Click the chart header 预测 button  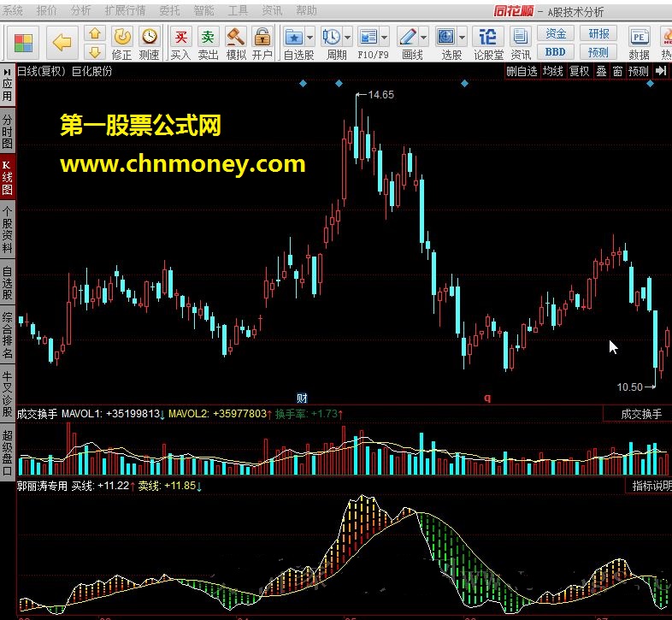point(639,71)
